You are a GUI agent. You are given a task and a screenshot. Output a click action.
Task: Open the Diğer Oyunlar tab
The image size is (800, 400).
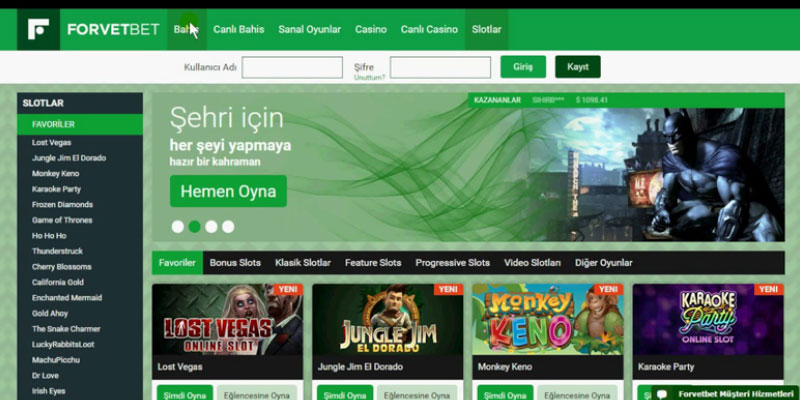604,263
